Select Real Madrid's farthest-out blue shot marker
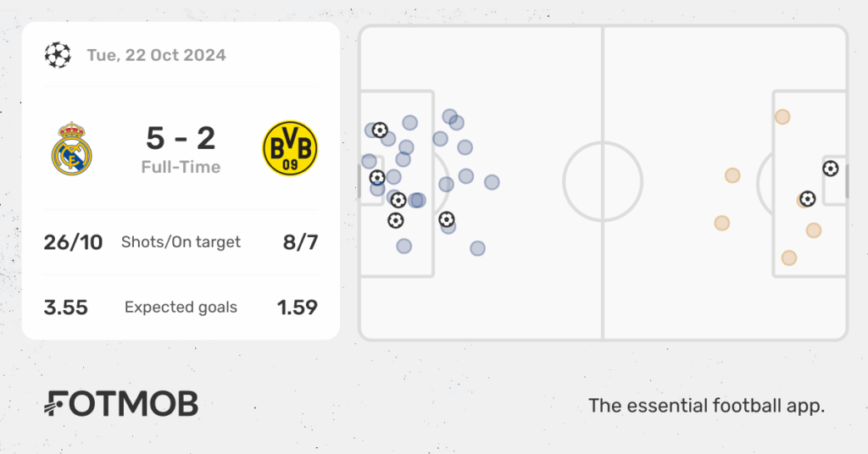The height and width of the screenshot is (454, 868). (492, 182)
